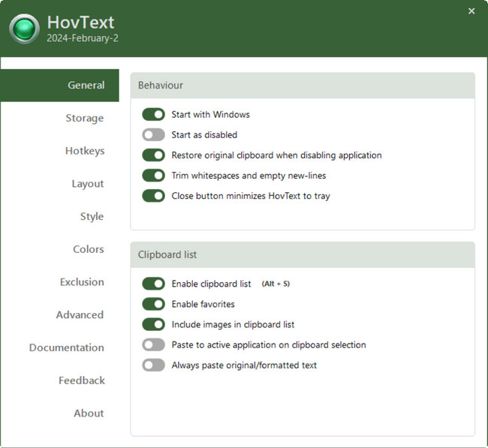Go to the Layout section
The height and width of the screenshot is (448, 488).
point(88,184)
